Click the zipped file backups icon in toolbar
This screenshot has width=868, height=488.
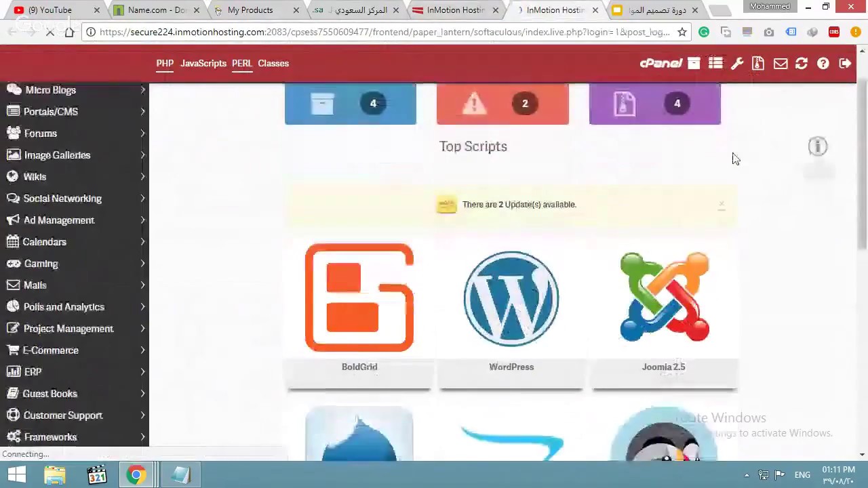pos(758,63)
